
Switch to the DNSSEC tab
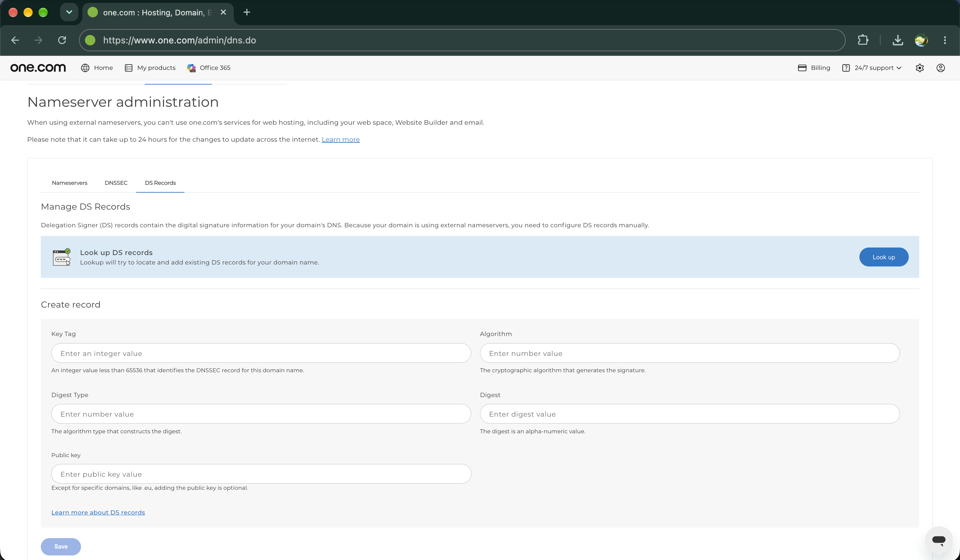(x=116, y=183)
